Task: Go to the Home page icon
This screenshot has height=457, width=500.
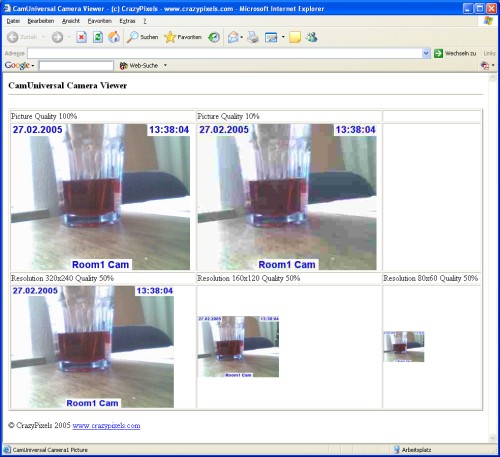Action: [114, 37]
